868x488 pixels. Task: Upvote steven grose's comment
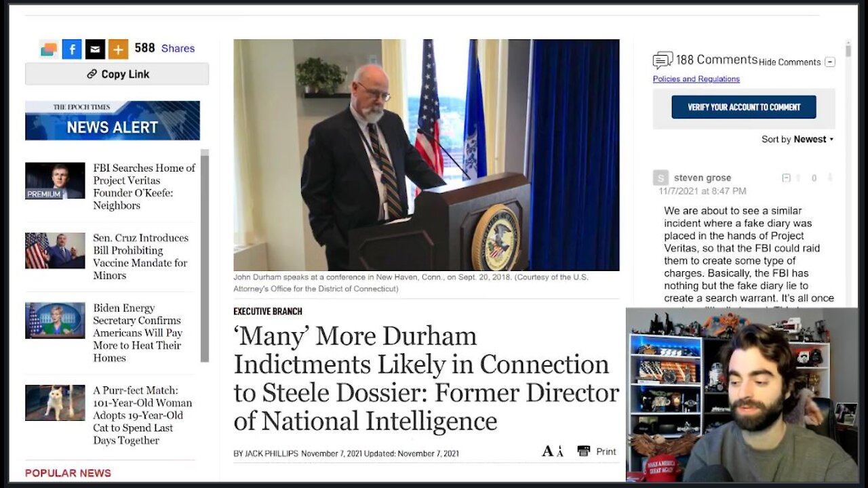click(798, 178)
